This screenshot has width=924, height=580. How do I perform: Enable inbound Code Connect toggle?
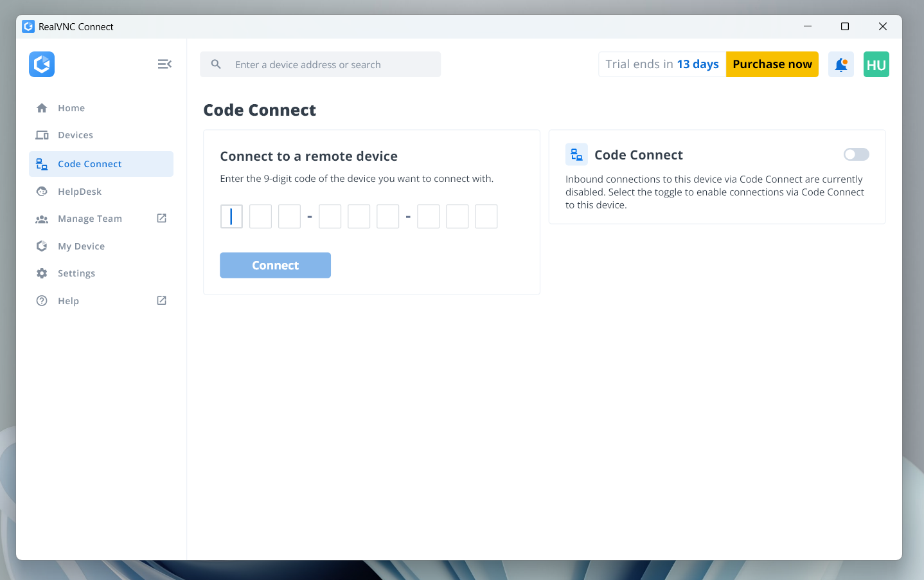856,154
